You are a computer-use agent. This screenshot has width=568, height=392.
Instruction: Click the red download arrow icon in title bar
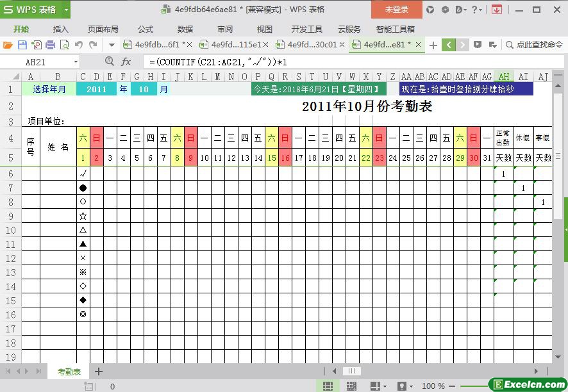coord(497,10)
